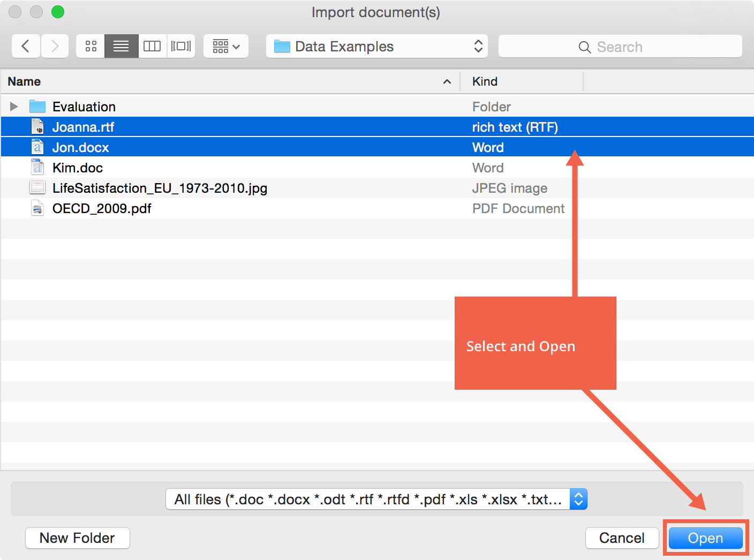The width and height of the screenshot is (754, 560).
Task: Select the Kim.doc file name
Action: tap(78, 168)
